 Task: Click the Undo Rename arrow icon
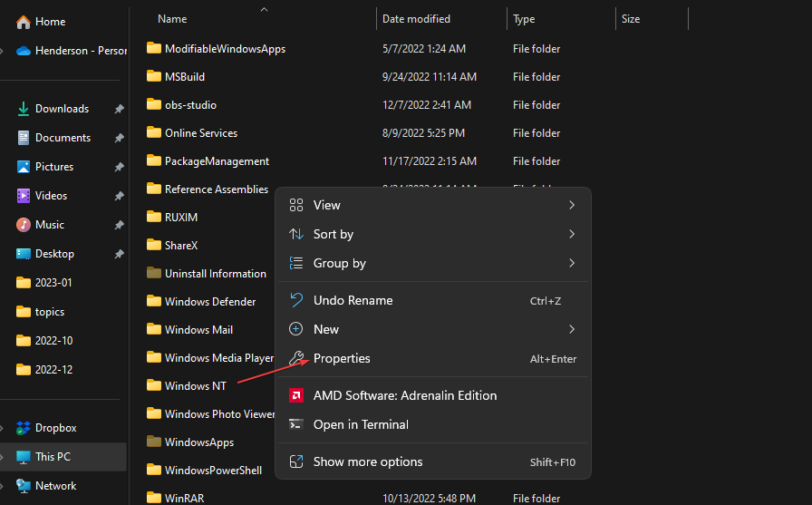(x=295, y=300)
